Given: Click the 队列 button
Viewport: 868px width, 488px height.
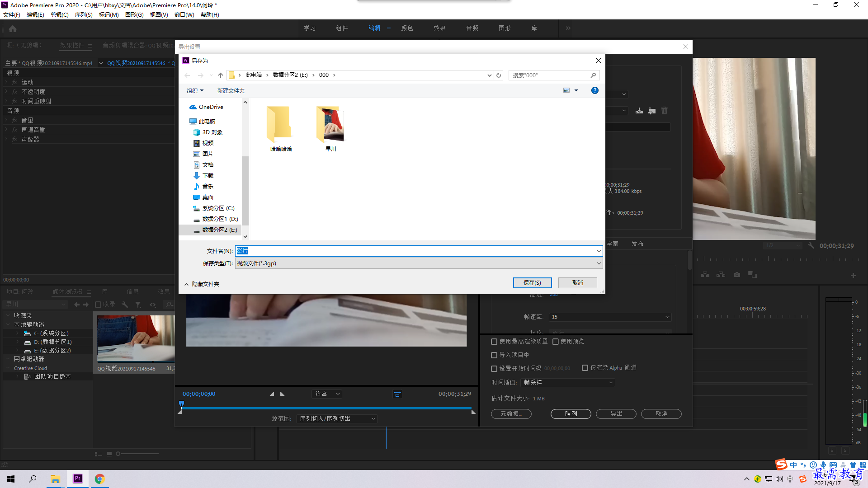Looking at the screenshot, I should pyautogui.click(x=571, y=414).
